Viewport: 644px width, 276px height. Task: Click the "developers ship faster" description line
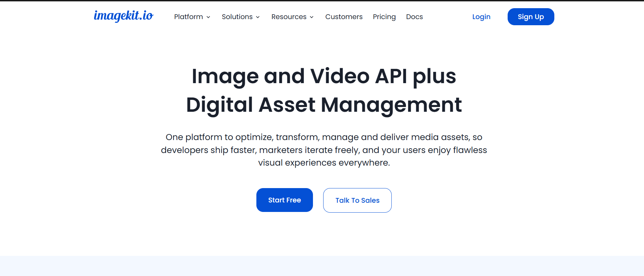click(x=324, y=150)
